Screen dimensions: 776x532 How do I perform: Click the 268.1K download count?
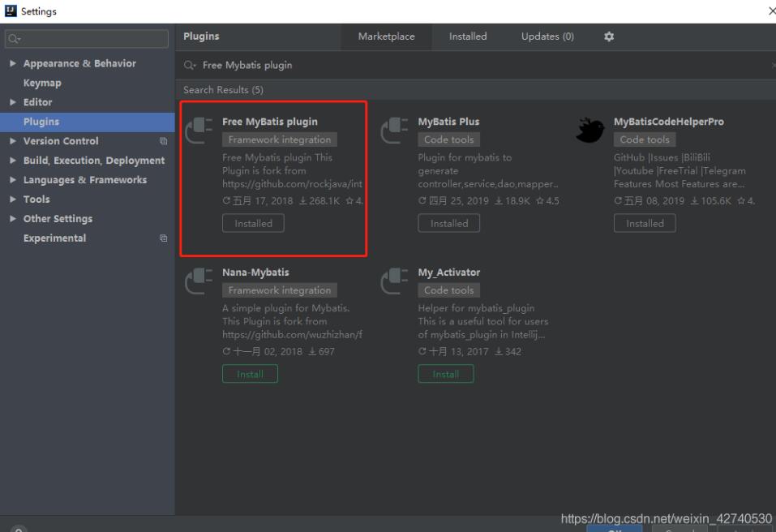point(319,201)
